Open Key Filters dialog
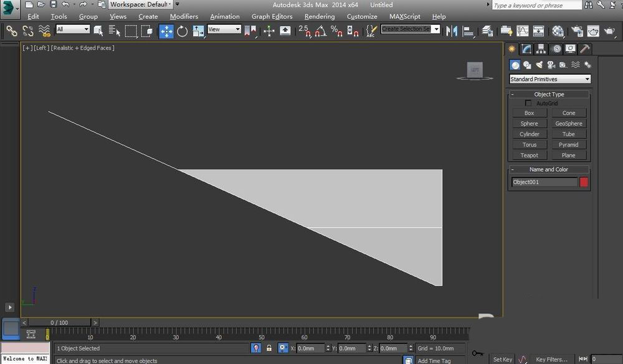The width and height of the screenshot is (623, 364). click(x=551, y=359)
